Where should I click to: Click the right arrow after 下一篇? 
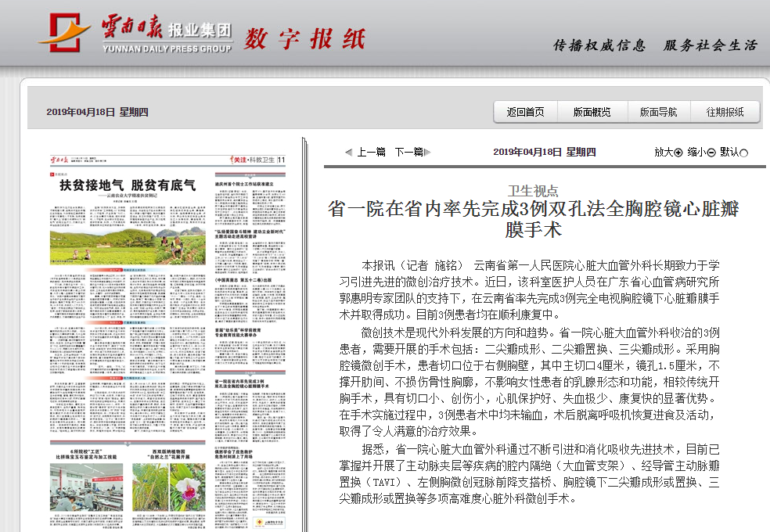tap(428, 152)
